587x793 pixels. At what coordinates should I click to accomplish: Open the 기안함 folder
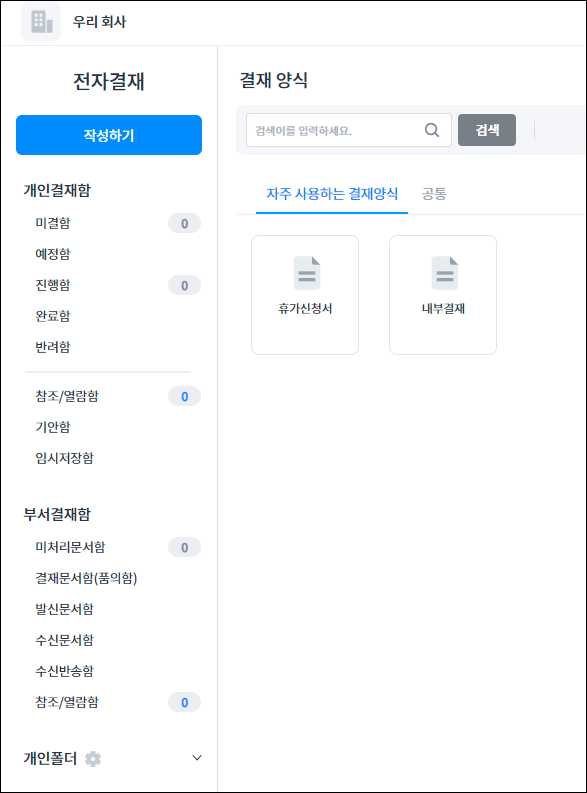[53, 427]
